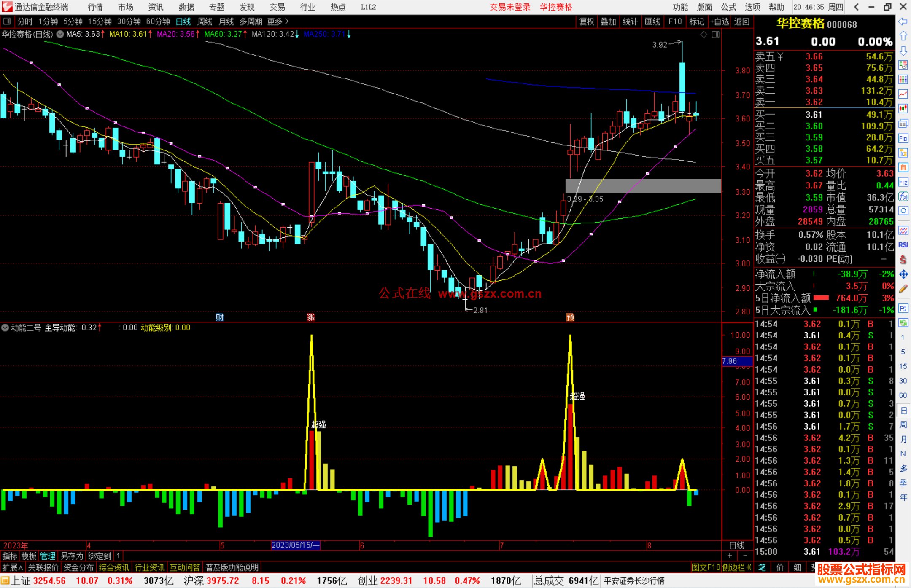Open the 公式 menu

coord(728,7)
